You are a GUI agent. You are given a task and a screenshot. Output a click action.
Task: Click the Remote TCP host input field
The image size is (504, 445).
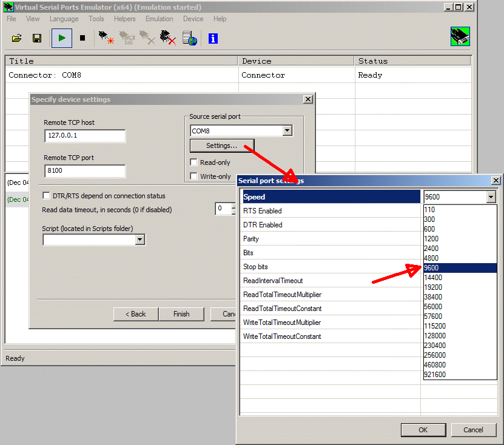pyautogui.click(x=84, y=136)
